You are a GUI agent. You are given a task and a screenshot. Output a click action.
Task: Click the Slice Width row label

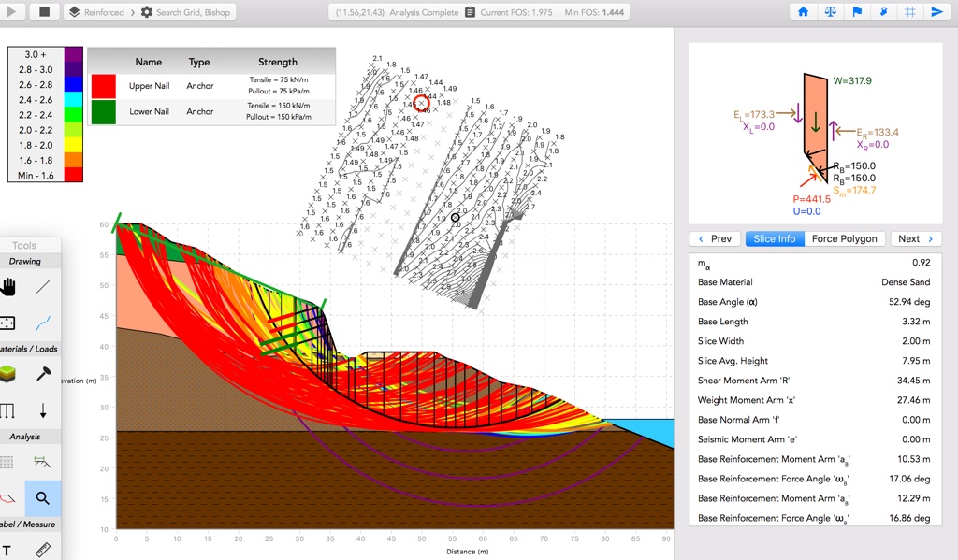coord(721,340)
